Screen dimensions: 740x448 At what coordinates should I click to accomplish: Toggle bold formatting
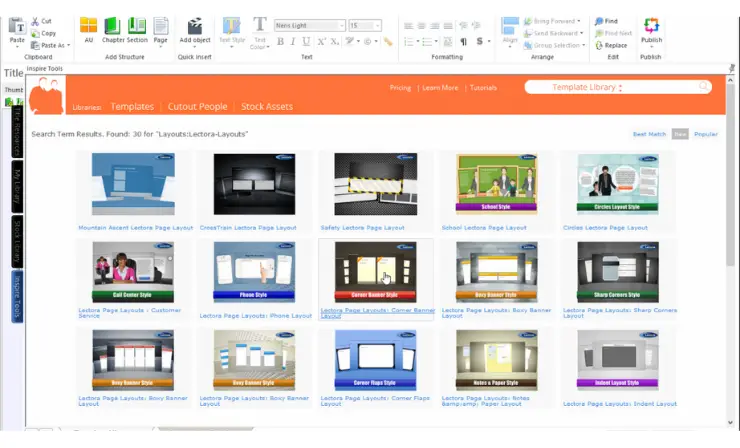coord(280,42)
